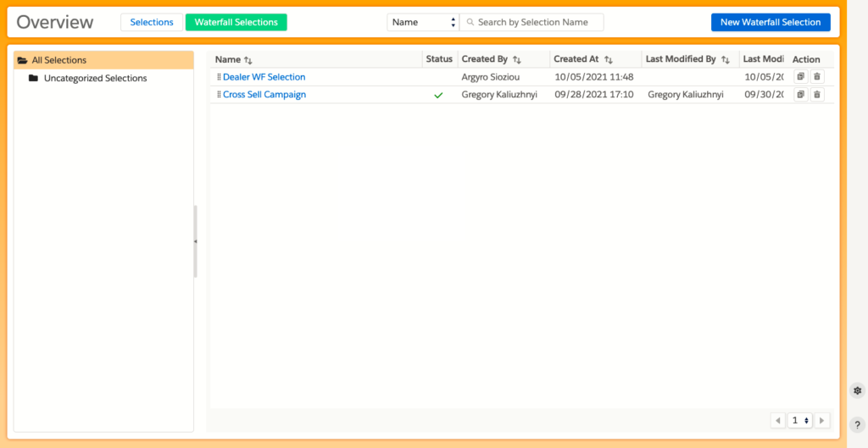868x448 pixels.
Task: Open the Cross Sell Campaign link
Action: pyautogui.click(x=264, y=95)
